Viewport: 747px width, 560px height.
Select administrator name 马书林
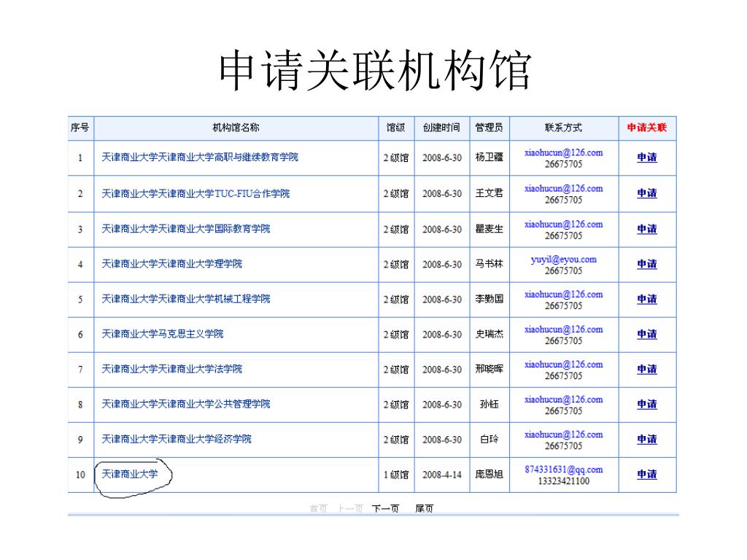(x=489, y=264)
